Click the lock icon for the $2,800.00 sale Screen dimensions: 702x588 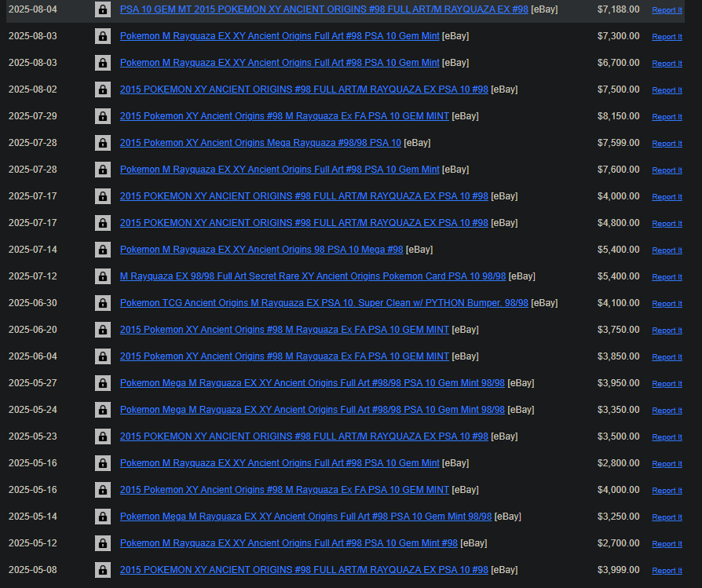pos(103,463)
